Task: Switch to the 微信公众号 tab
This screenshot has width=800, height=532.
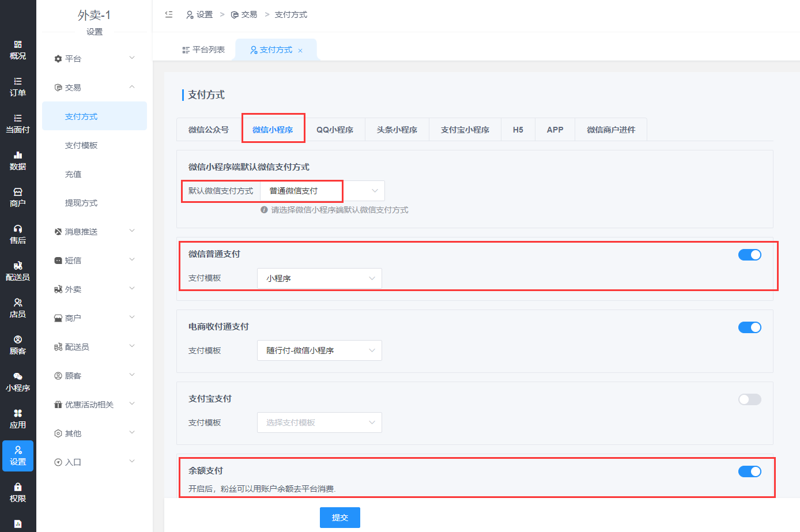Action: [x=209, y=130]
